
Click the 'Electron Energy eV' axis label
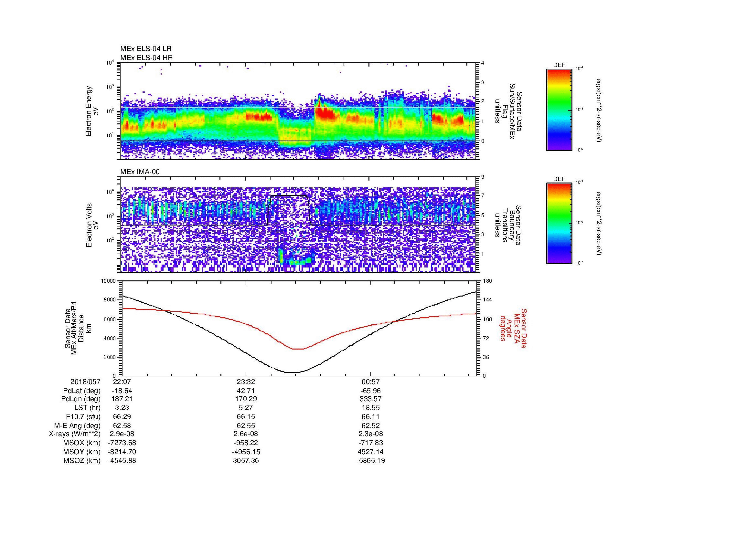(x=92, y=111)
